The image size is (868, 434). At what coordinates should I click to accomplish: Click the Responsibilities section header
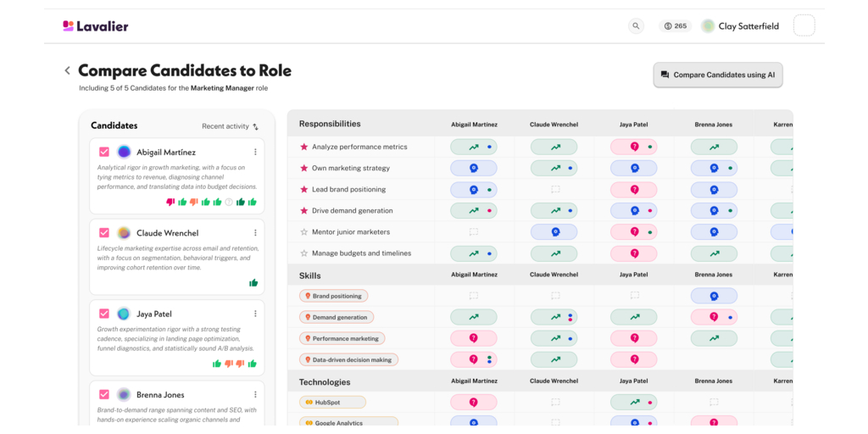330,124
